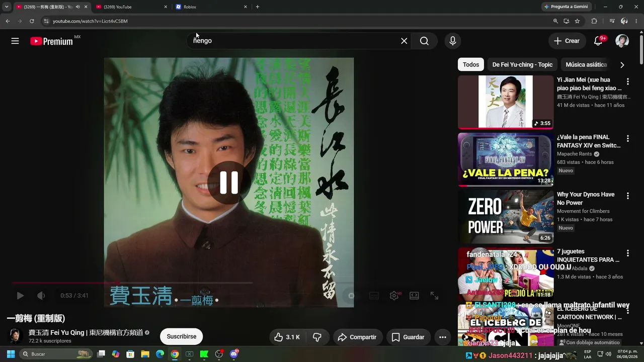Open zoom magnifier in address bar
This screenshot has width=644, height=362.
555,21
